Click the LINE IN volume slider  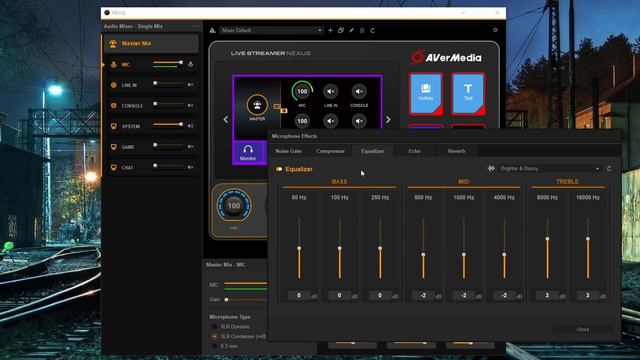(168, 83)
